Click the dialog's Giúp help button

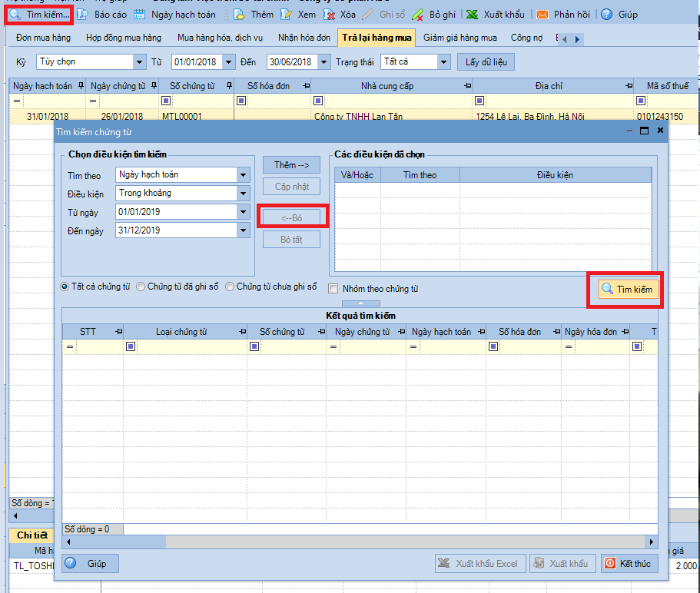point(90,564)
